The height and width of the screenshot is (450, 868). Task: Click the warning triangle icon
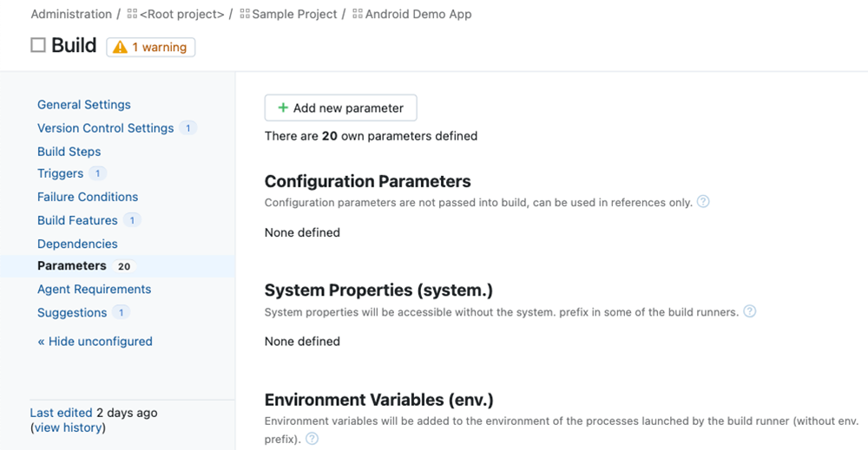121,47
